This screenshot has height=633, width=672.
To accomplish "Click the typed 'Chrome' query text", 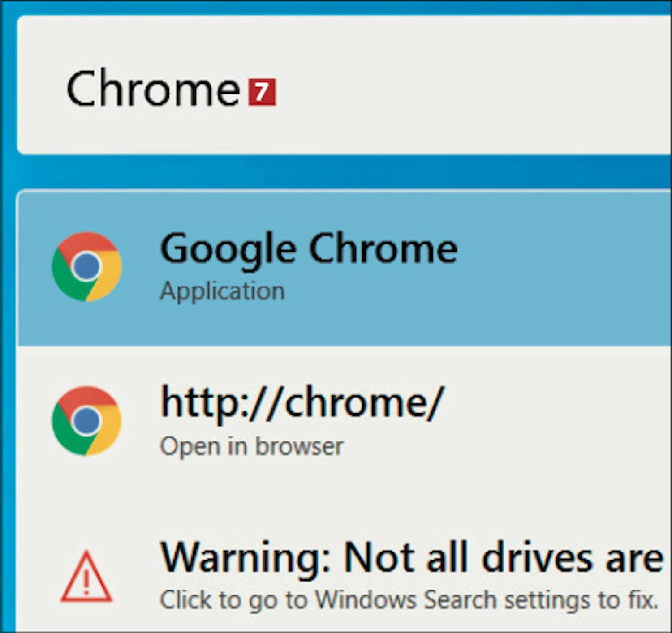I will coord(153,89).
